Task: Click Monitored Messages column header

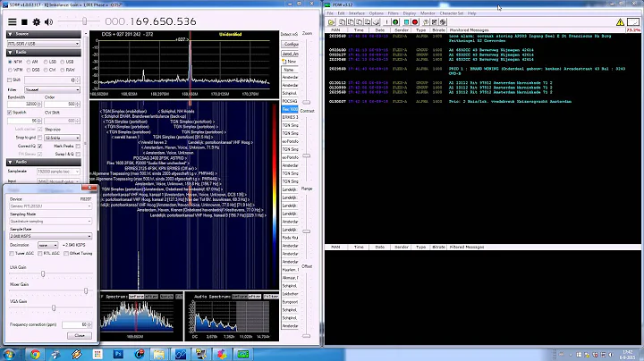Action: 469,30
